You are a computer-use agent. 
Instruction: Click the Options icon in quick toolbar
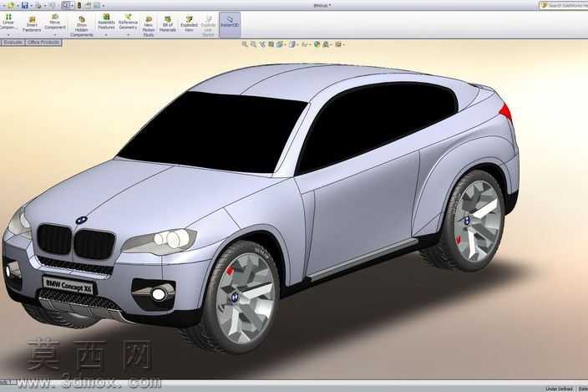(x=97, y=5)
